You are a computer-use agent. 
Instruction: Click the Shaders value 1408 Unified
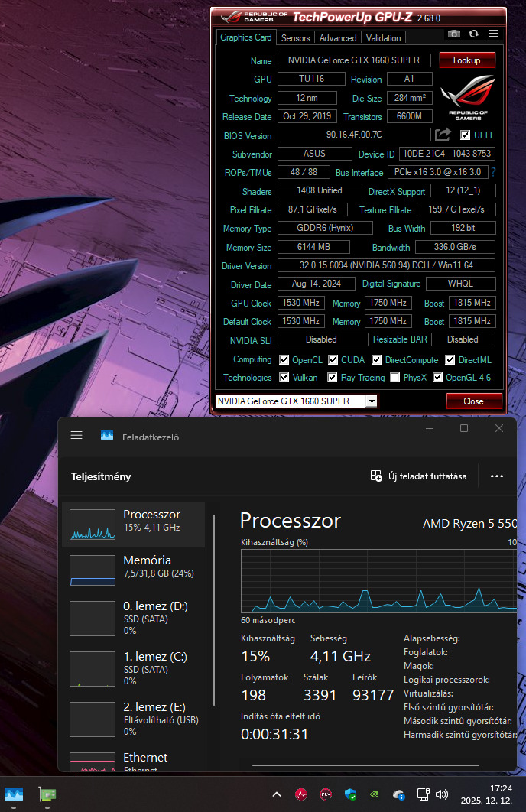tap(320, 190)
